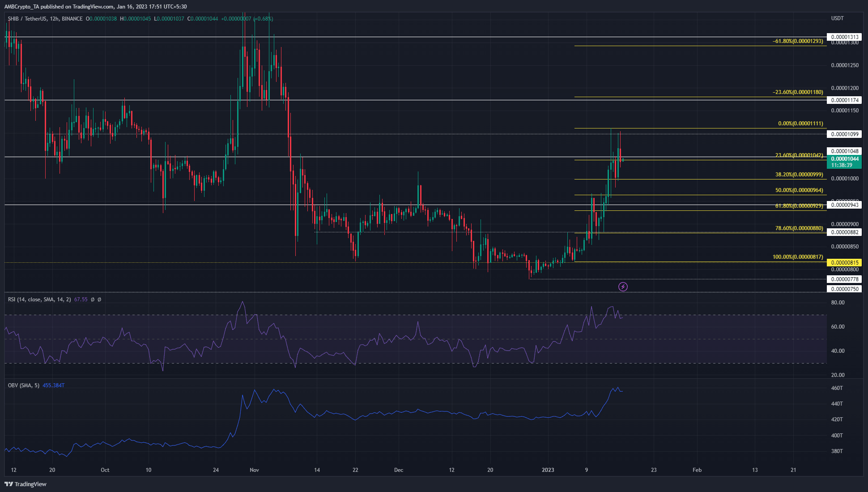This screenshot has width=868, height=492.
Task: Click the USDT currency label on price axis
Action: [x=837, y=18]
